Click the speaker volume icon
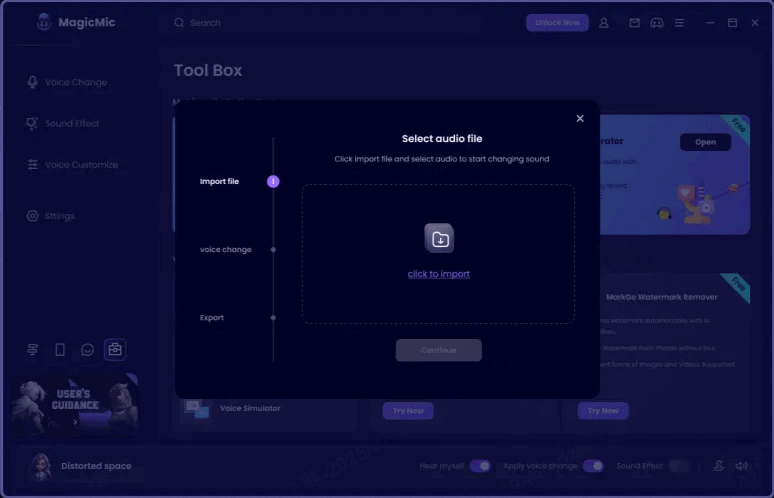Image resolution: width=774 pixels, height=498 pixels. [x=741, y=465]
